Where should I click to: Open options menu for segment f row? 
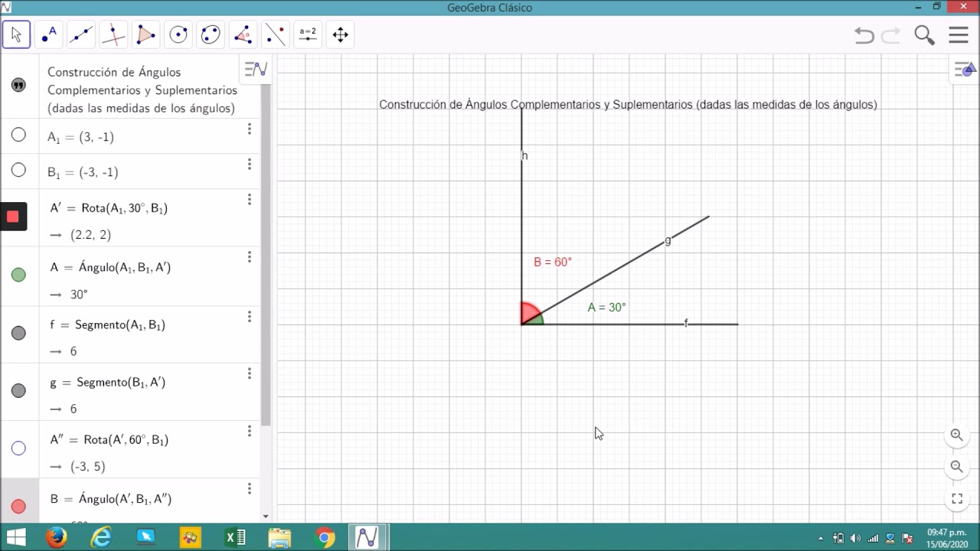(249, 316)
